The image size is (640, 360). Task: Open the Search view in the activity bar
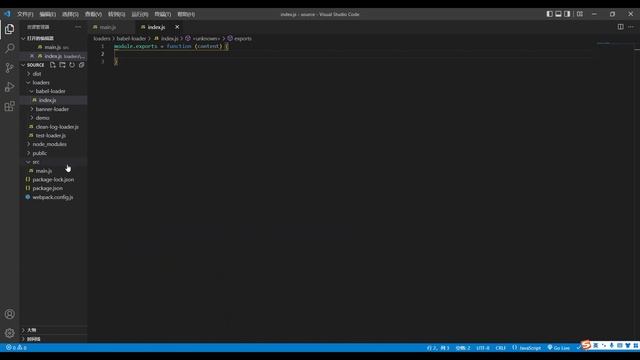pyautogui.click(x=9, y=48)
